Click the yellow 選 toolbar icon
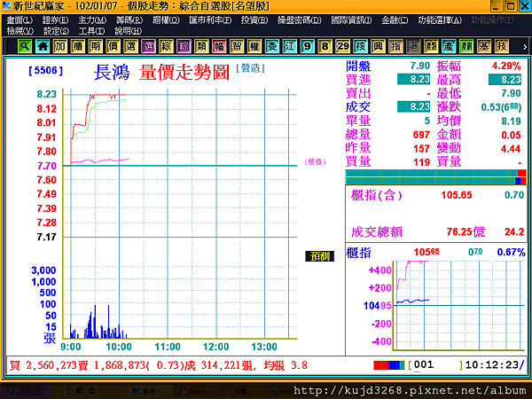 pos(130,46)
